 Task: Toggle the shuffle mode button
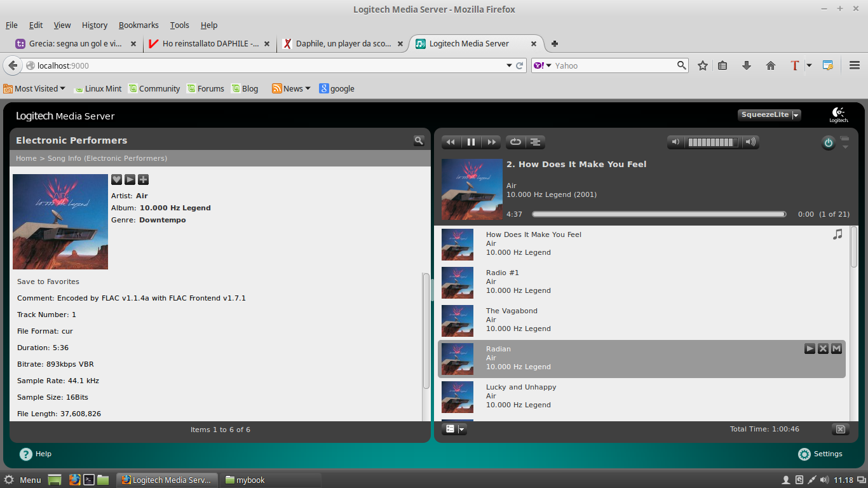click(x=536, y=142)
